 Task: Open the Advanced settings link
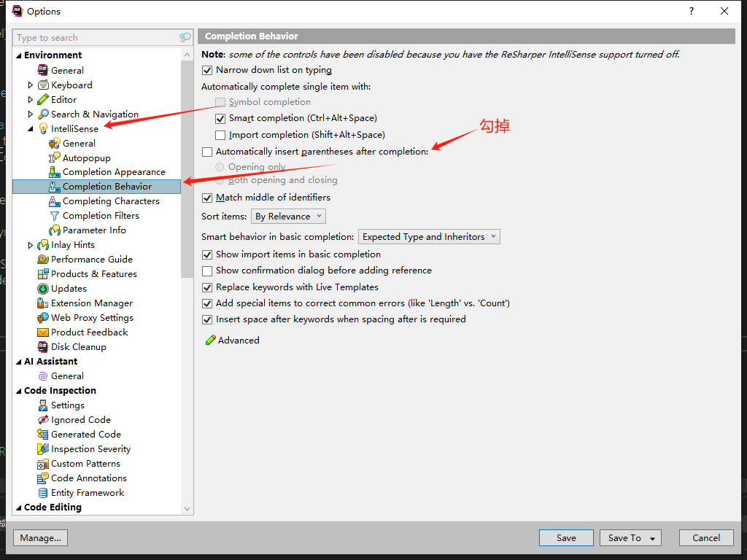tap(233, 341)
